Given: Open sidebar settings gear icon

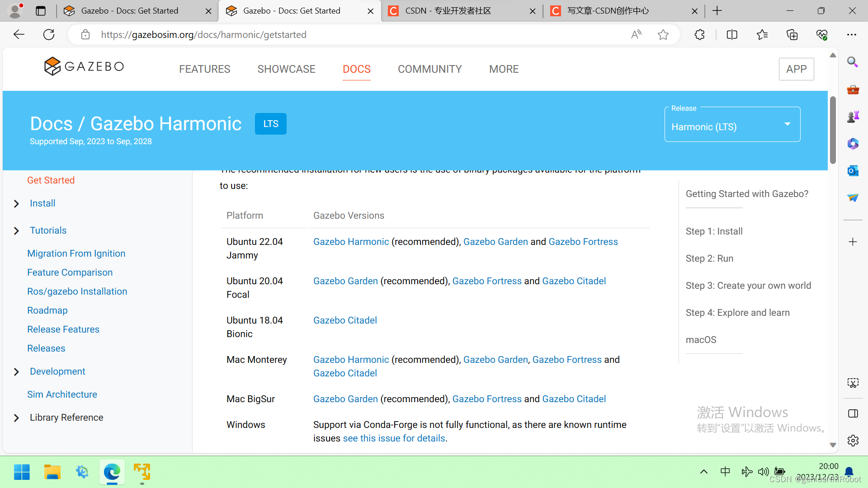Looking at the screenshot, I should click(x=853, y=441).
